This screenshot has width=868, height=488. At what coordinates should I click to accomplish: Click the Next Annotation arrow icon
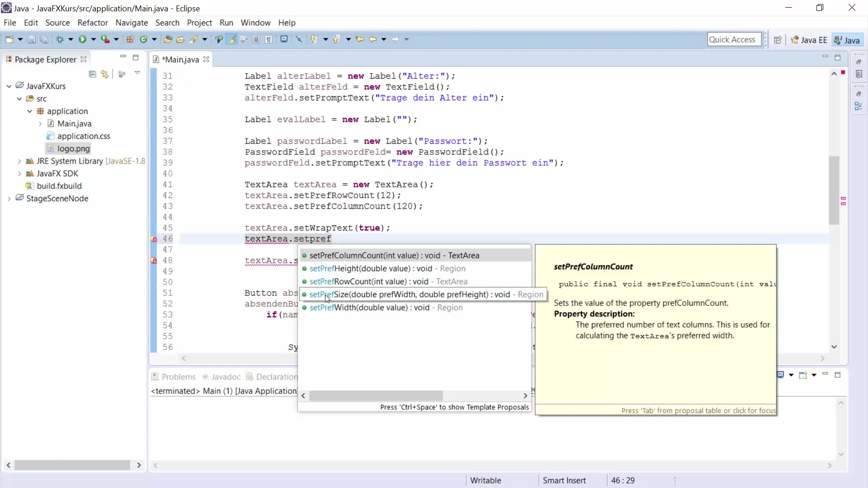313,39
